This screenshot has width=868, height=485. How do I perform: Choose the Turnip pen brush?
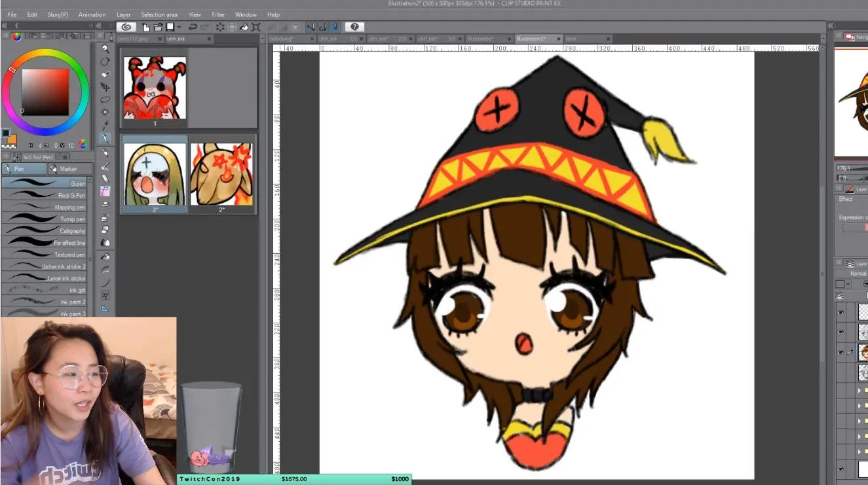click(45, 219)
